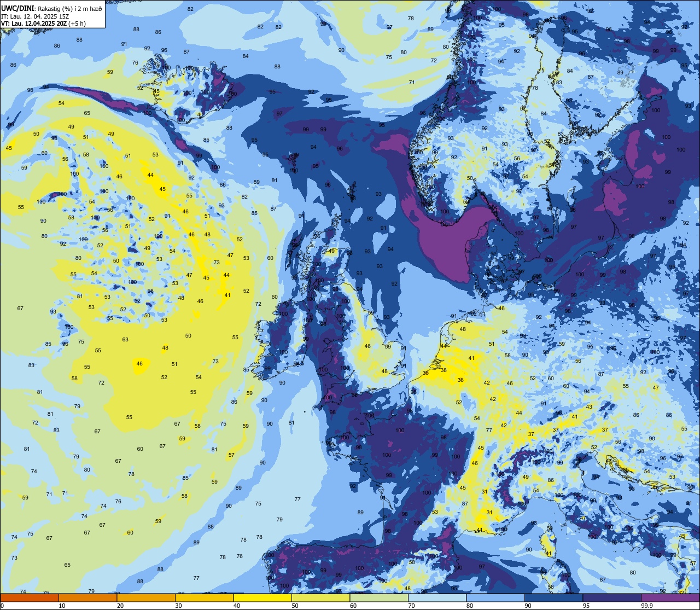Click the 60–70 % pale green legend swatch
700x610 pixels.
[379, 597]
